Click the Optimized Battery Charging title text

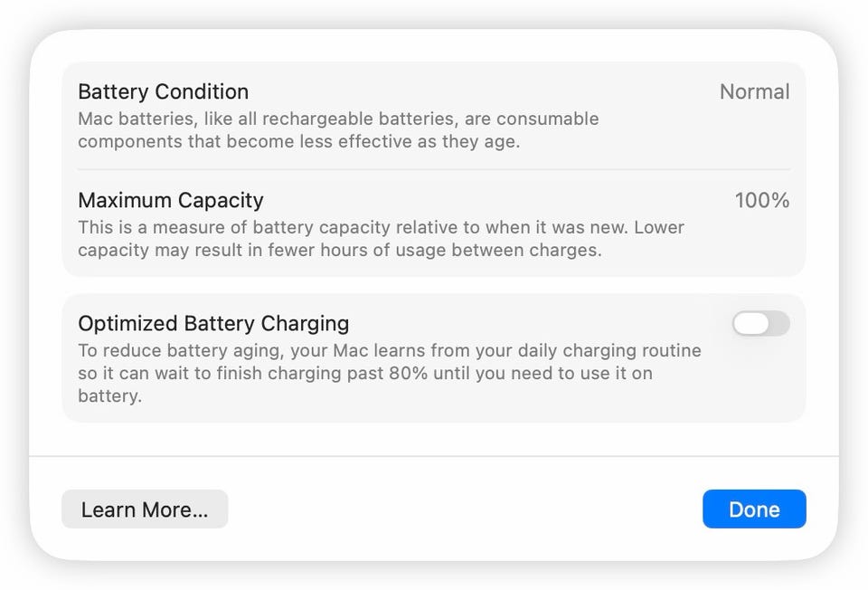tap(213, 323)
